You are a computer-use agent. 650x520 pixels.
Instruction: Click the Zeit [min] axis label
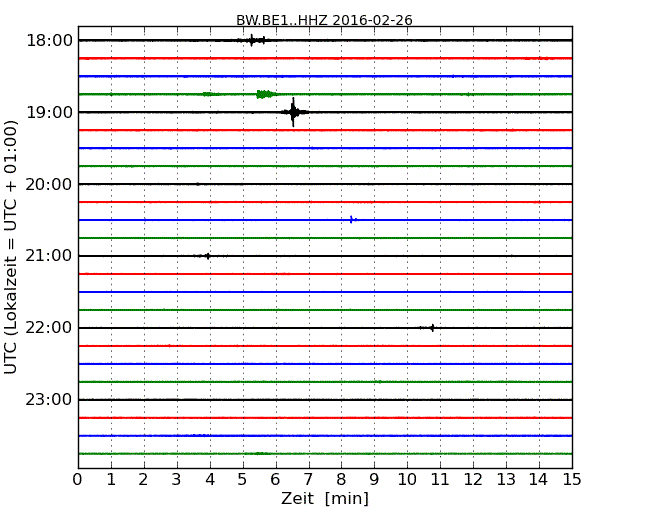[325, 498]
